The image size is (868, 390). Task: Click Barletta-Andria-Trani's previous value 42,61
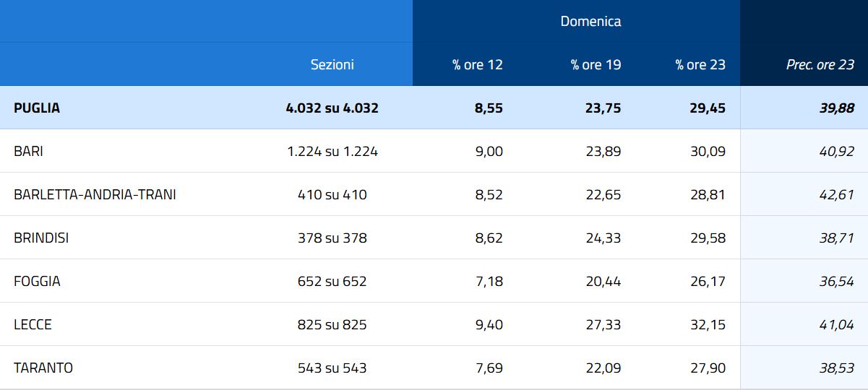pos(836,194)
